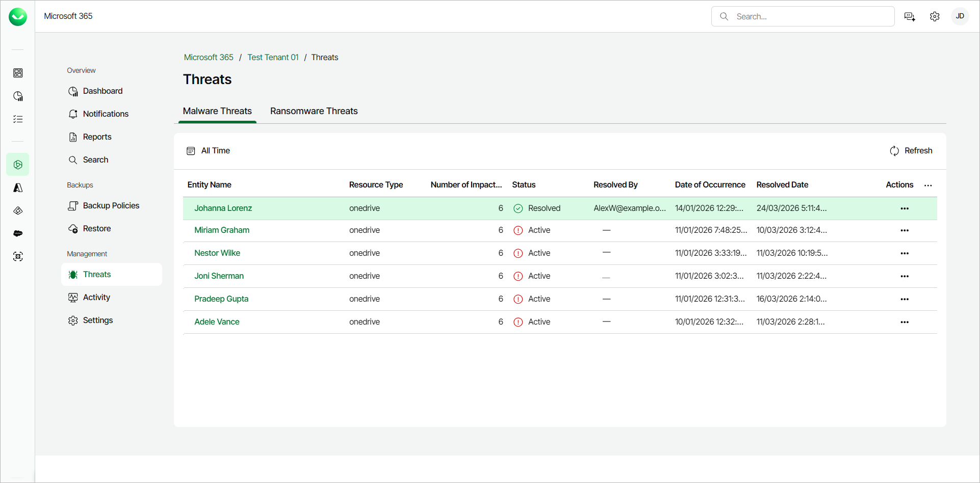980x483 pixels.
Task: Toggle the Active status icon on Adele Vance row
Action: [518, 322]
